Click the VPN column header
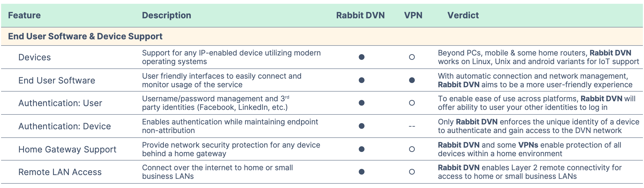This screenshot has width=644, height=188. (x=413, y=15)
